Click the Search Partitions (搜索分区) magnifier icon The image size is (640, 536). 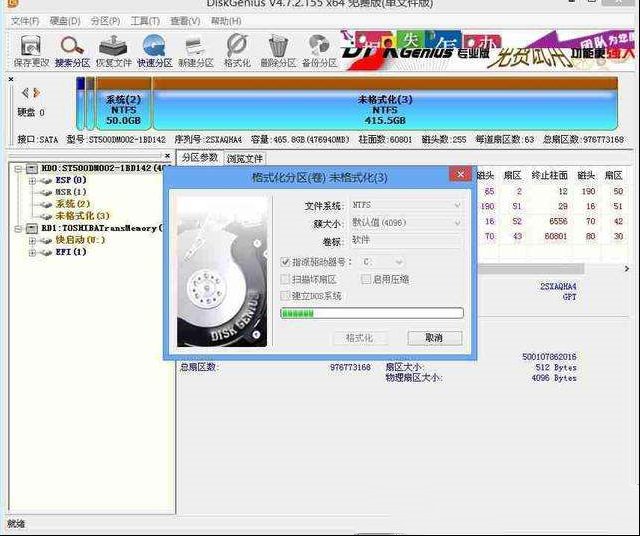(x=72, y=51)
